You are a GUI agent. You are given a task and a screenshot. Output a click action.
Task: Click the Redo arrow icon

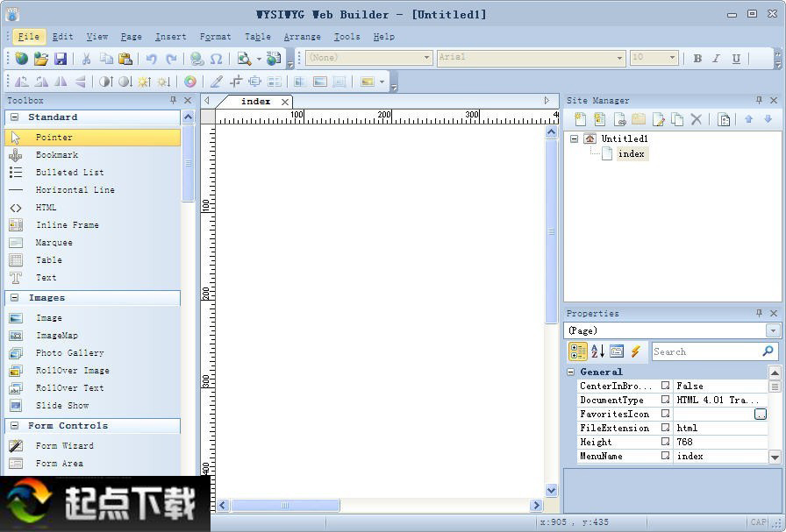point(171,59)
